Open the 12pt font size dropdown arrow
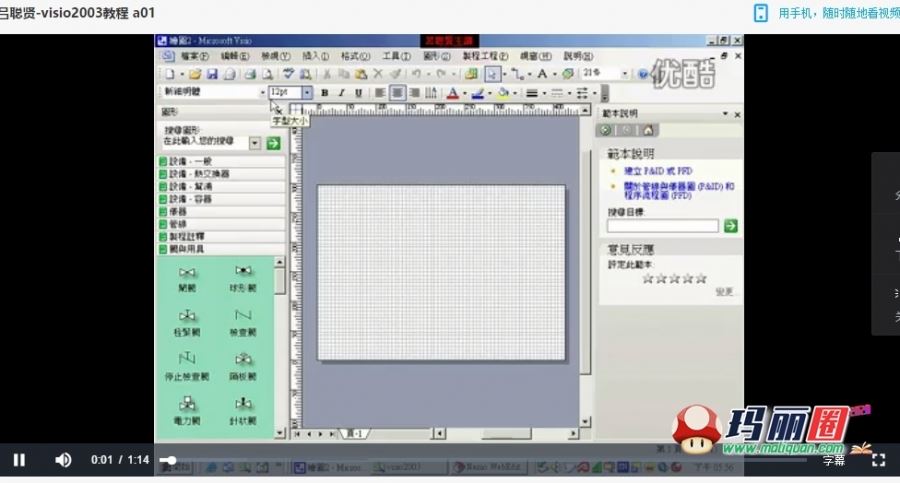Viewport: 900px width, 483px height. [307, 92]
